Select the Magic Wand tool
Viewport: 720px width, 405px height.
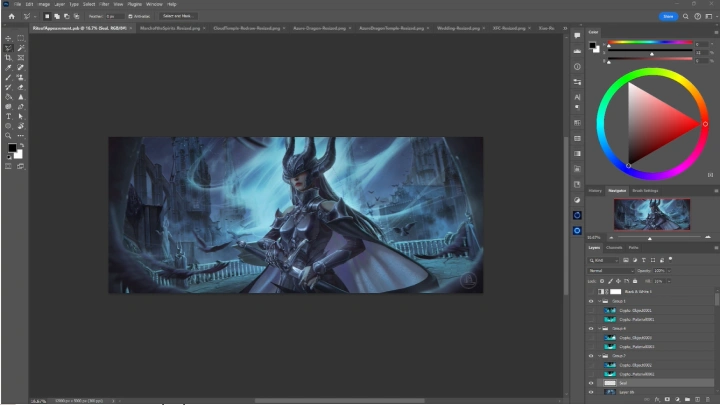[x=21, y=48]
